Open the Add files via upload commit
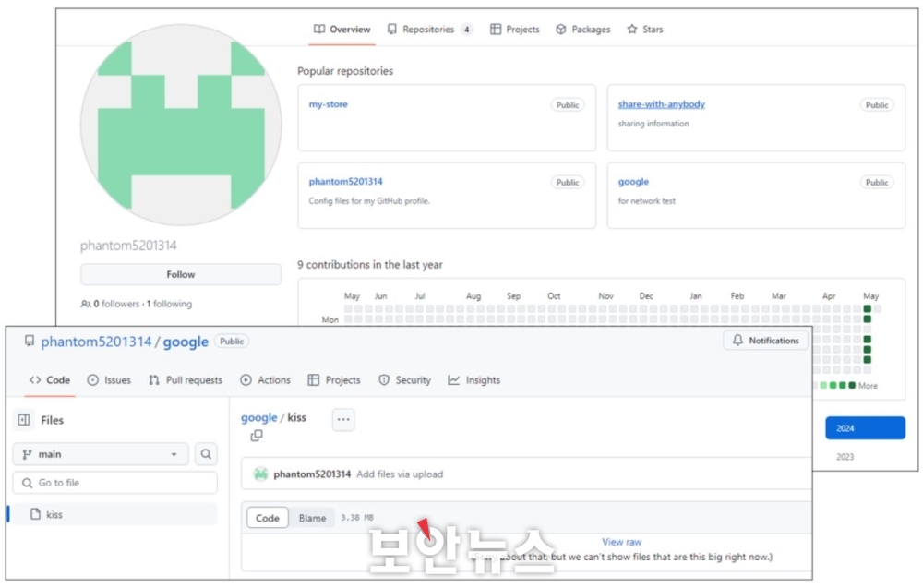 [400, 474]
